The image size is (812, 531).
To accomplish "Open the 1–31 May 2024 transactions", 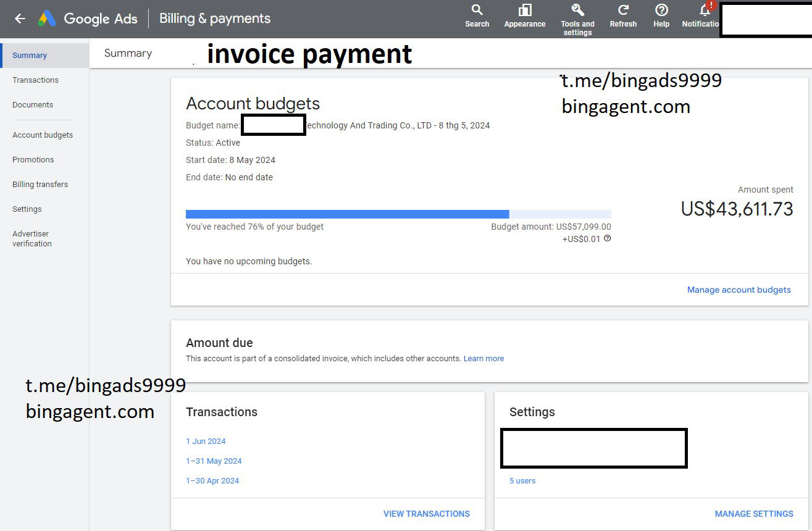I will click(214, 461).
